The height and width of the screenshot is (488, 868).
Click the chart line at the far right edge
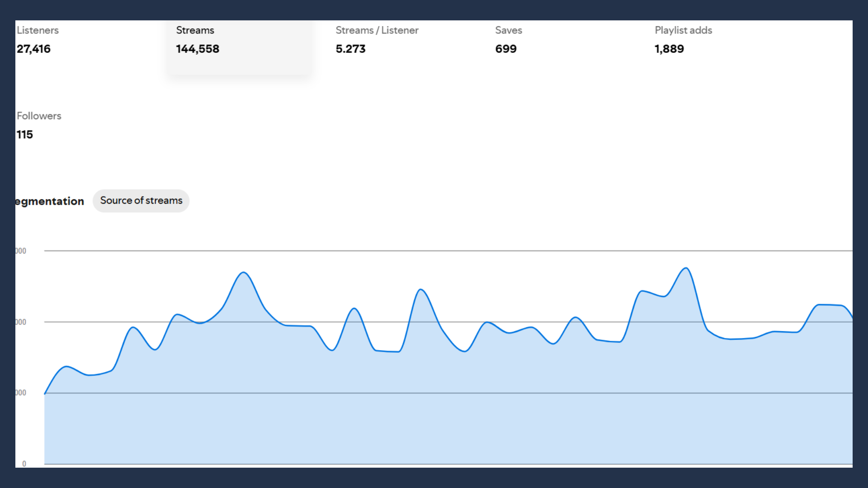click(x=851, y=316)
